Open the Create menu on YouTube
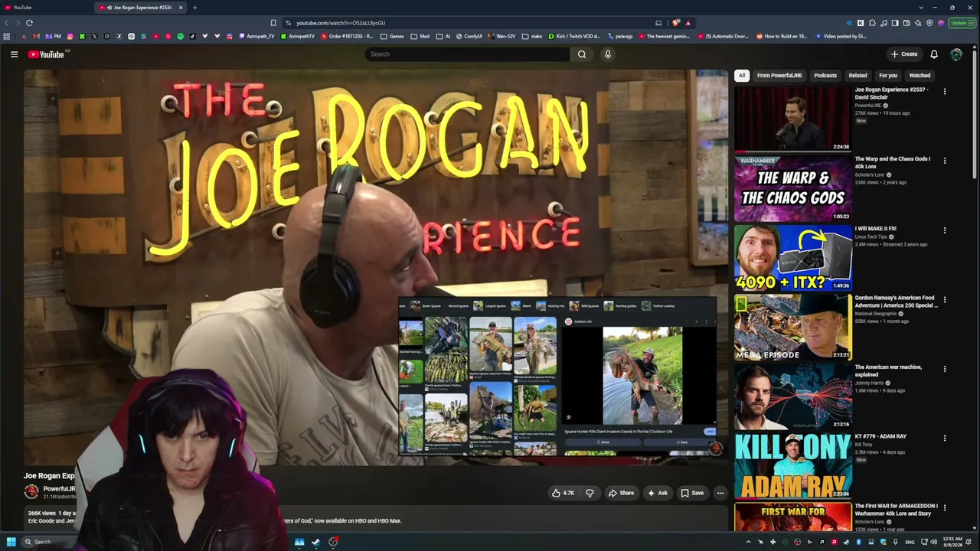This screenshot has width=980, height=551. 904,54
